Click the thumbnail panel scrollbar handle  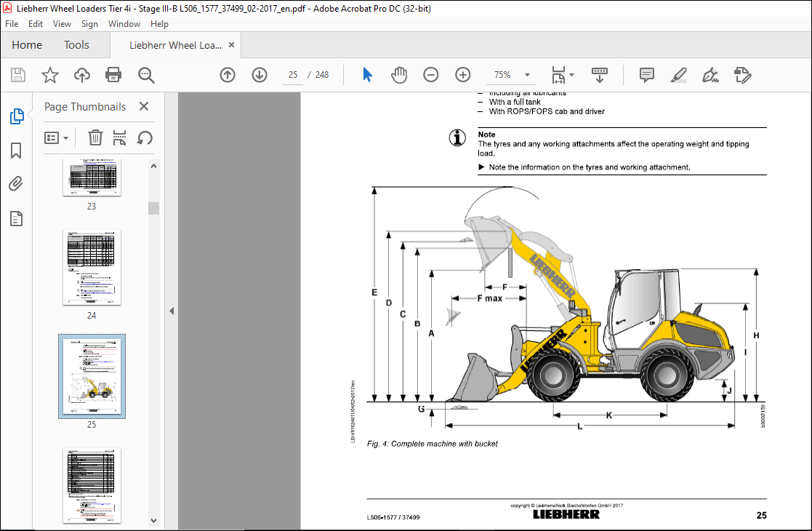tap(153, 208)
